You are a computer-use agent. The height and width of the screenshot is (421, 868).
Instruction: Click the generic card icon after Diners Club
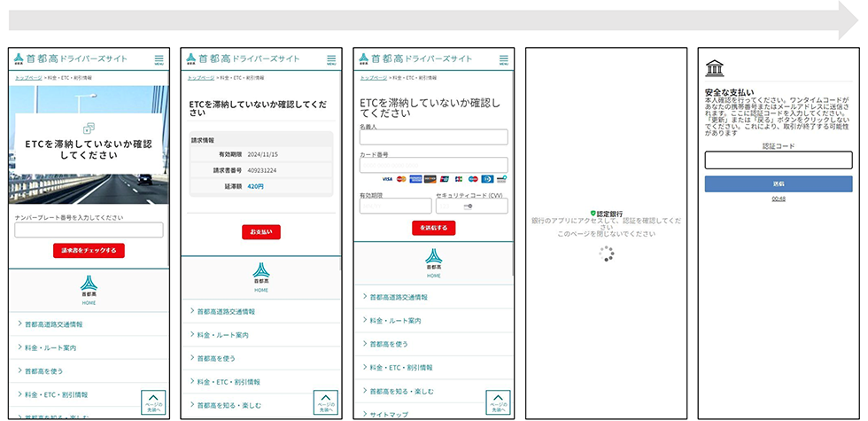coord(501,179)
